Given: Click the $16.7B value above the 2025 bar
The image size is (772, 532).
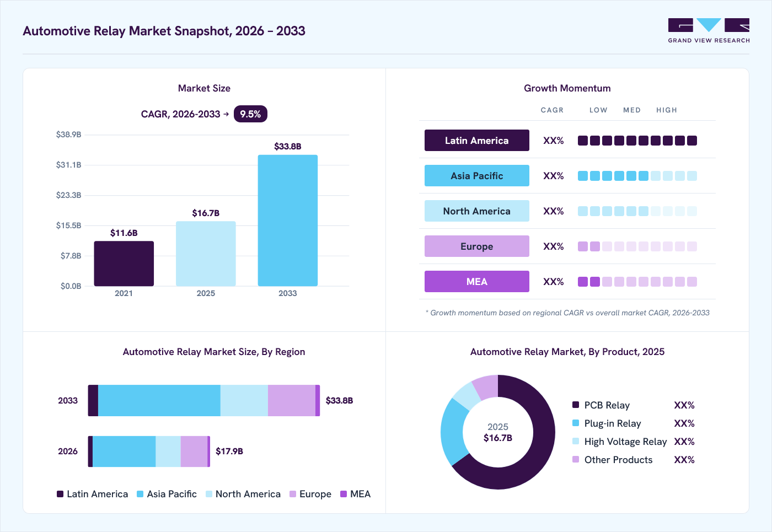Looking at the screenshot, I should tap(206, 213).
